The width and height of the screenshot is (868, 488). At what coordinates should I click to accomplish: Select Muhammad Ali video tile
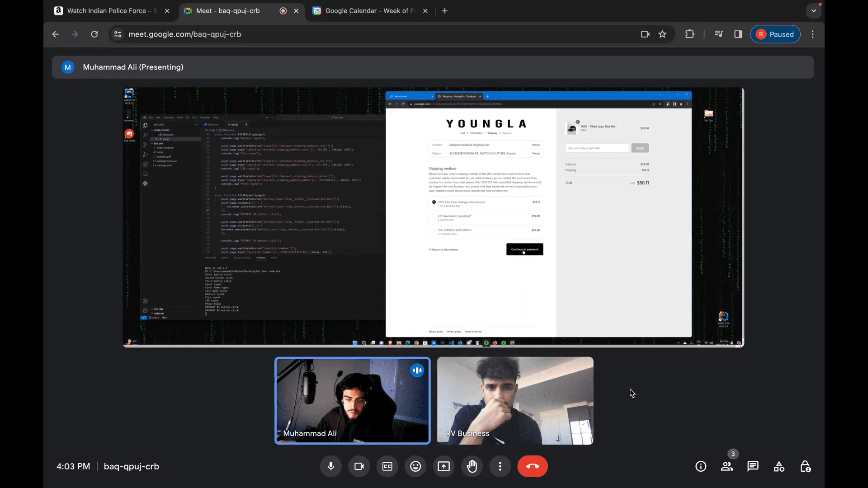point(353,401)
